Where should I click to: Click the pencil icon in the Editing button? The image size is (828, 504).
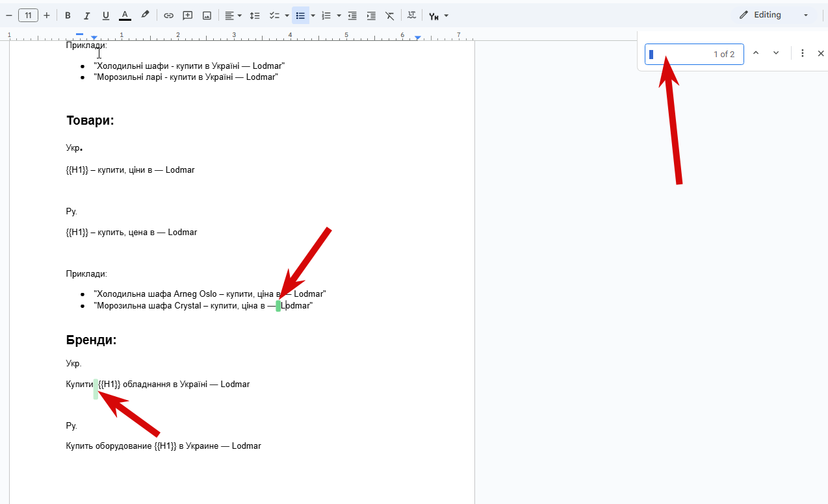pos(744,15)
